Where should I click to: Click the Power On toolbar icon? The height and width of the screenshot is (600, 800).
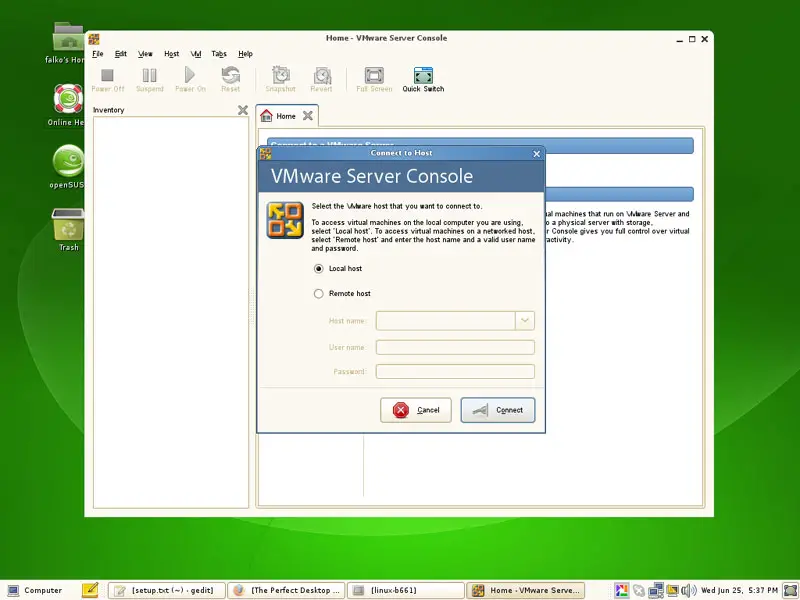pyautogui.click(x=190, y=76)
